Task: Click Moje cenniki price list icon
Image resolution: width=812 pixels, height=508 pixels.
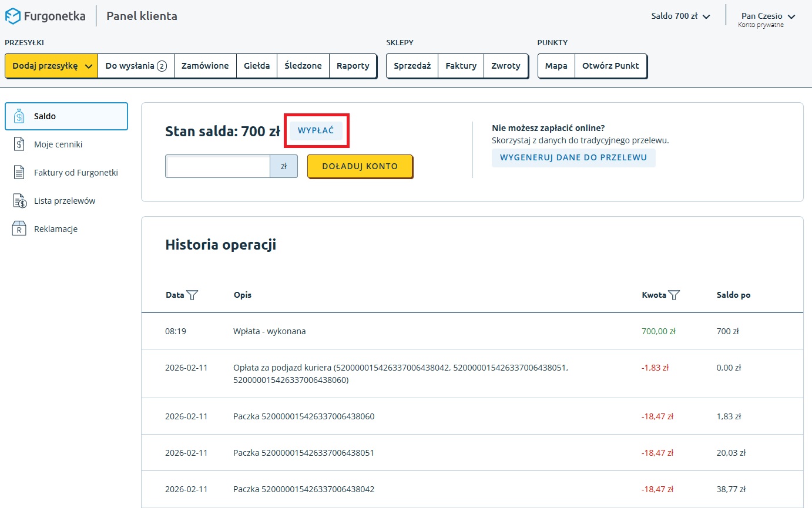Action: click(x=19, y=144)
